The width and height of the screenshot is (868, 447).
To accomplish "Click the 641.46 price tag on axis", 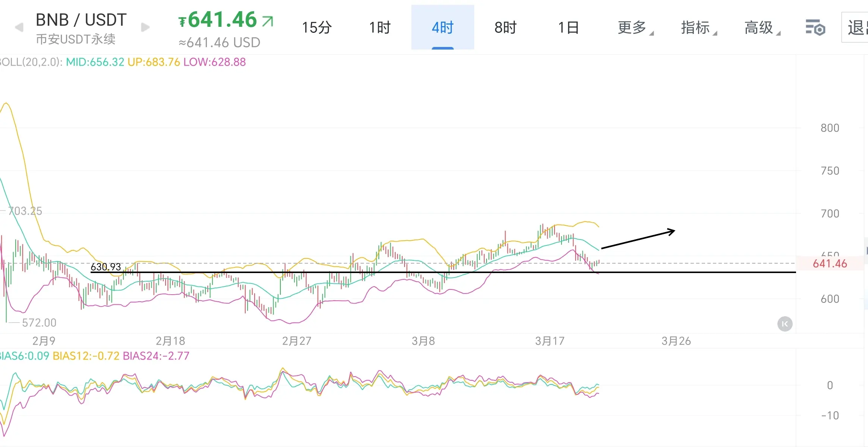I will click(830, 264).
